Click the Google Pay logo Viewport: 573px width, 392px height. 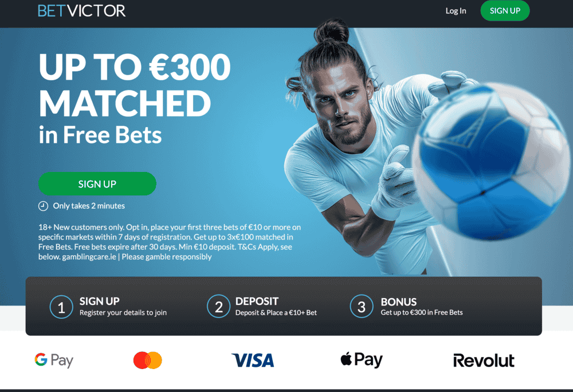click(54, 360)
